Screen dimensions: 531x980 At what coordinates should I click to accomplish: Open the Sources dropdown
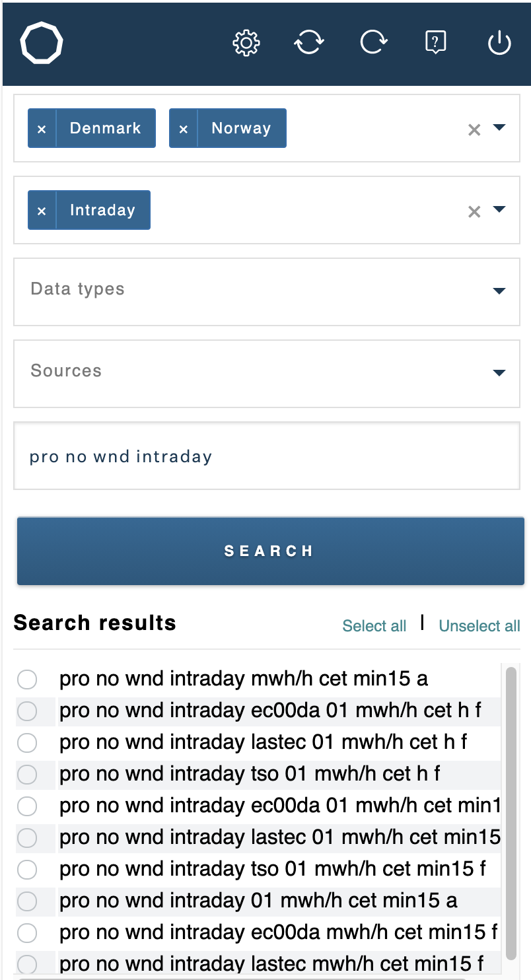(267, 374)
